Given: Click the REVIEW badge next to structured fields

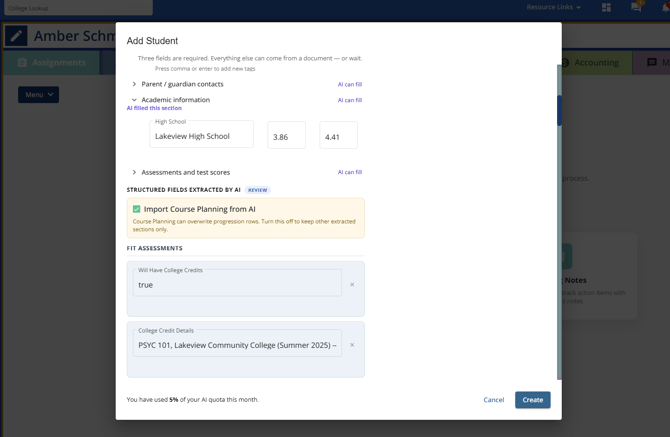Looking at the screenshot, I should pyautogui.click(x=258, y=190).
